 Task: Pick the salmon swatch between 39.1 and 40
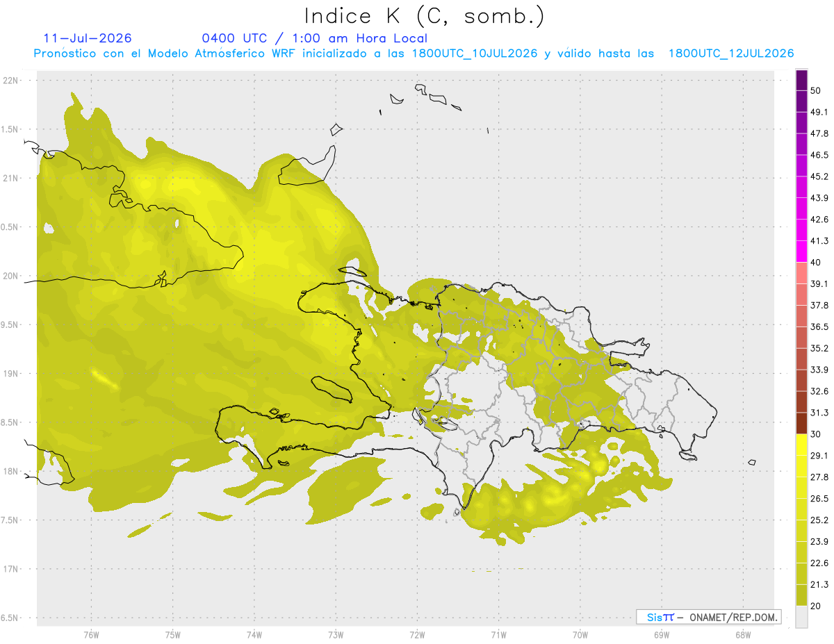point(801,273)
